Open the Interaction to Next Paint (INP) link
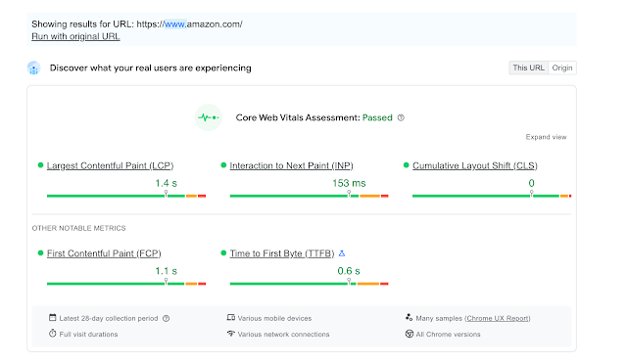Image resolution: width=627 pixels, height=364 pixels. tap(291, 165)
